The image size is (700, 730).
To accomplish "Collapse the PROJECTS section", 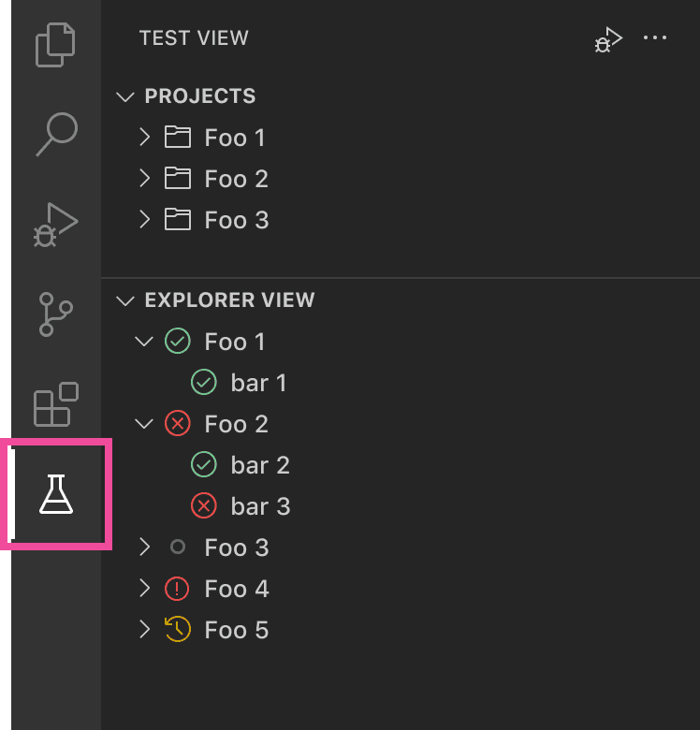I will tap(125, 96).
